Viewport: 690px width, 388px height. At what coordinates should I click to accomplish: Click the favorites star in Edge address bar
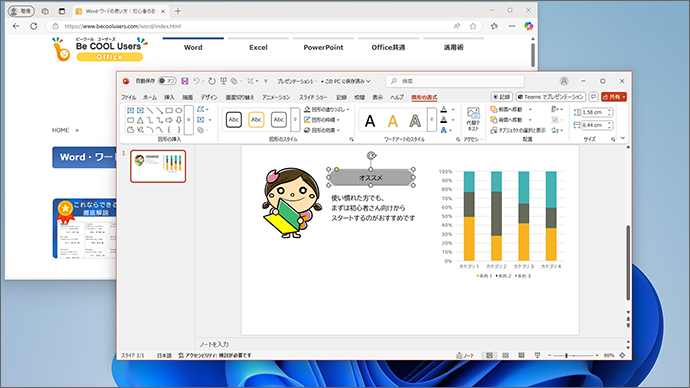(473, 26)
